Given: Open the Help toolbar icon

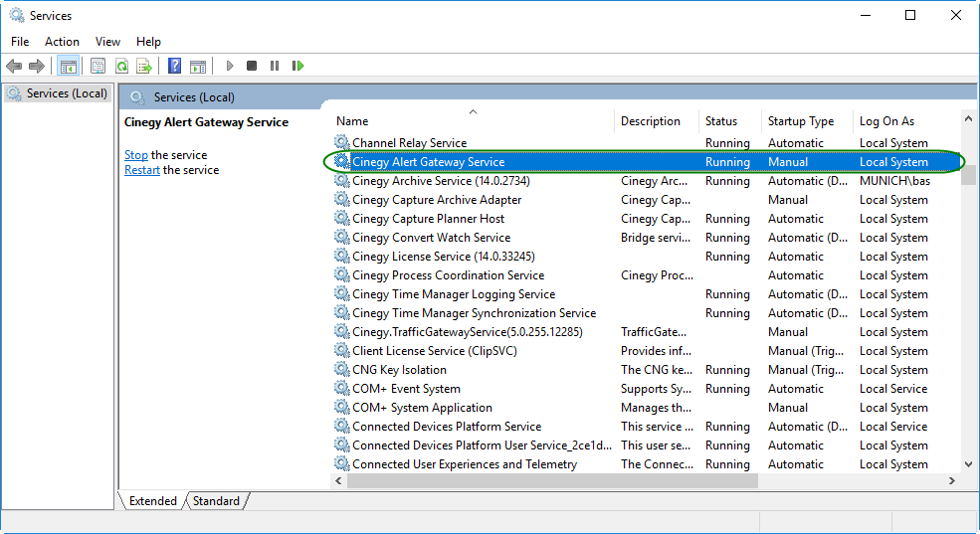Looking at the screenshot, I should 174,66.
